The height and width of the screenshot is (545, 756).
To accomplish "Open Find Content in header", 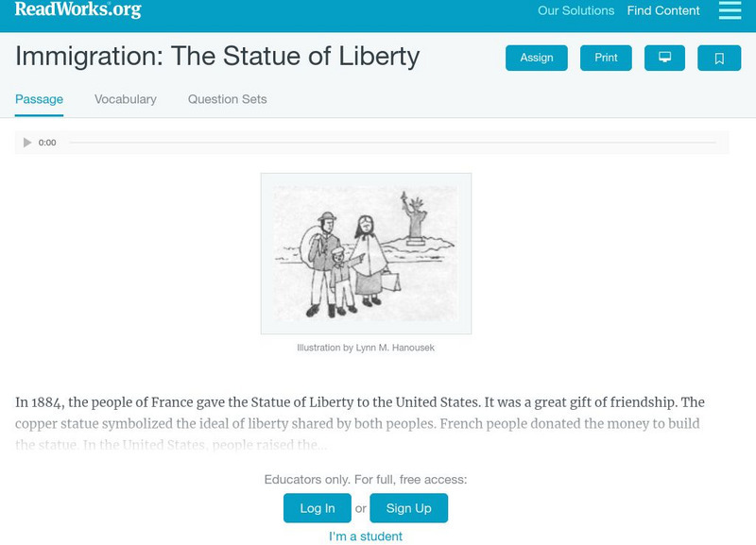I will 663,11.
